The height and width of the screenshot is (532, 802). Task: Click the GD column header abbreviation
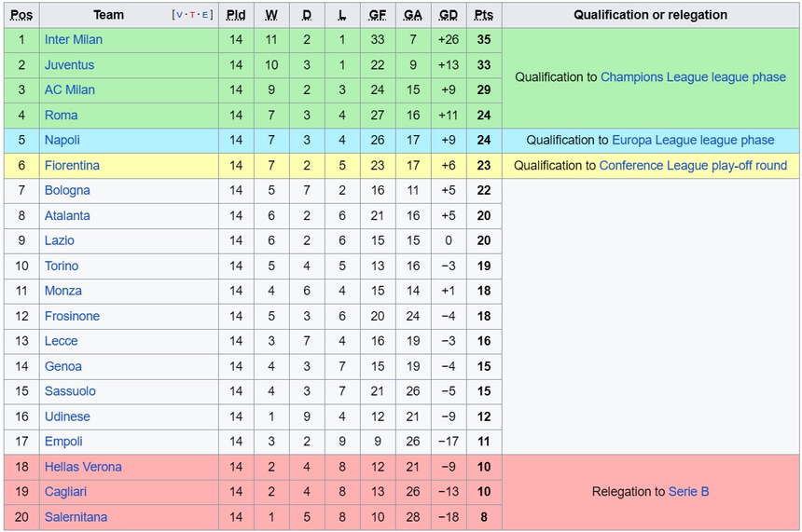tap(449, 15)
